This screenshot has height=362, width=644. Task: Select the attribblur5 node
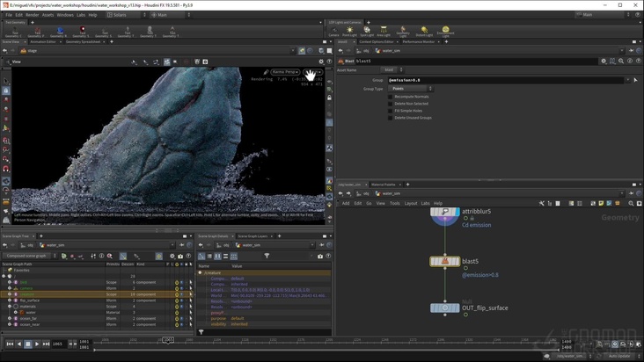point(445,212)
